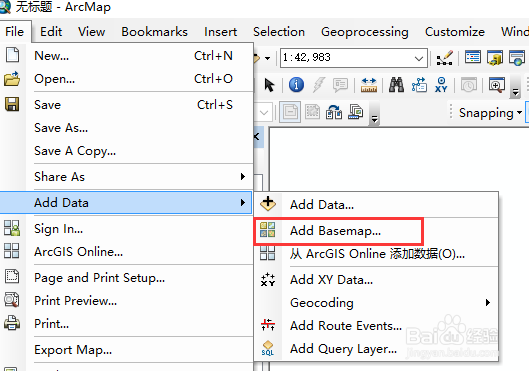Click the Save floppy disk icon
The width and height of the screenshot is (529, 371).
click(x=12, y=104)
